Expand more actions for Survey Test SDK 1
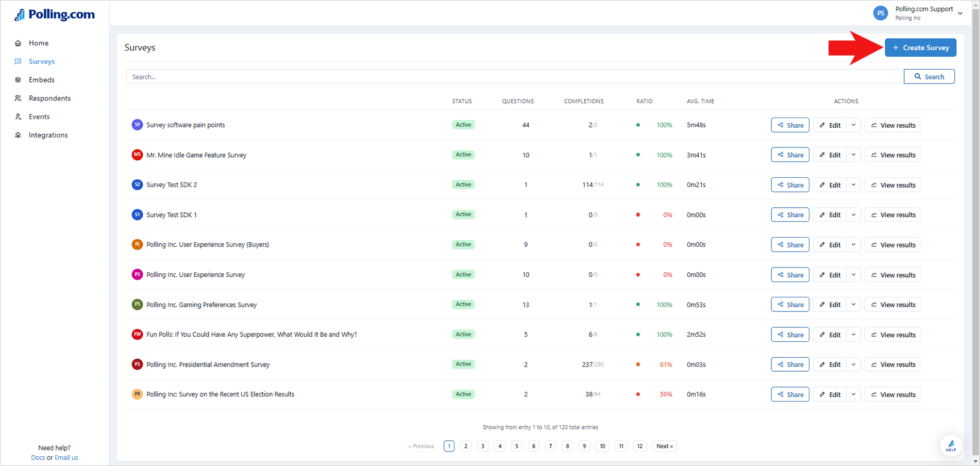The width and height of the screenshot is (980, 466). pyautogui.click(x=853, y=215)
